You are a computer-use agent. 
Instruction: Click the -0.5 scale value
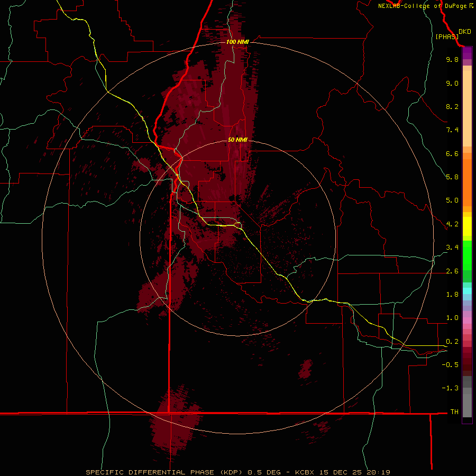(x=450, y=365)
